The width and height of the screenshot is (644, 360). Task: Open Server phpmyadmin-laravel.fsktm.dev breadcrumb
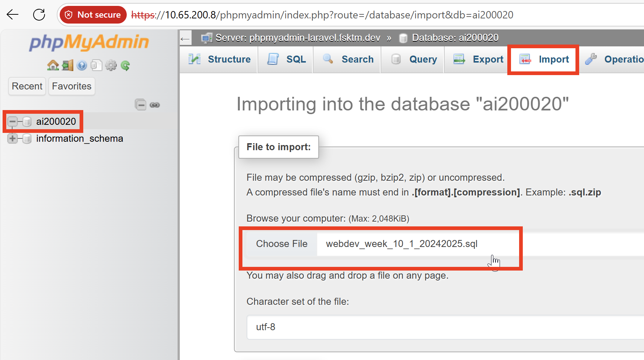[298, 38]
